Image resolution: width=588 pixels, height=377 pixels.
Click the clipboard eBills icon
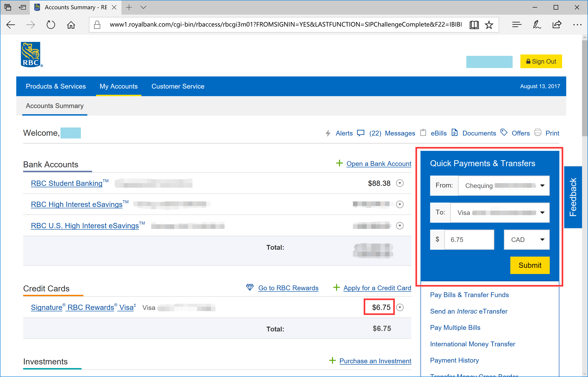tap(423, 133)
